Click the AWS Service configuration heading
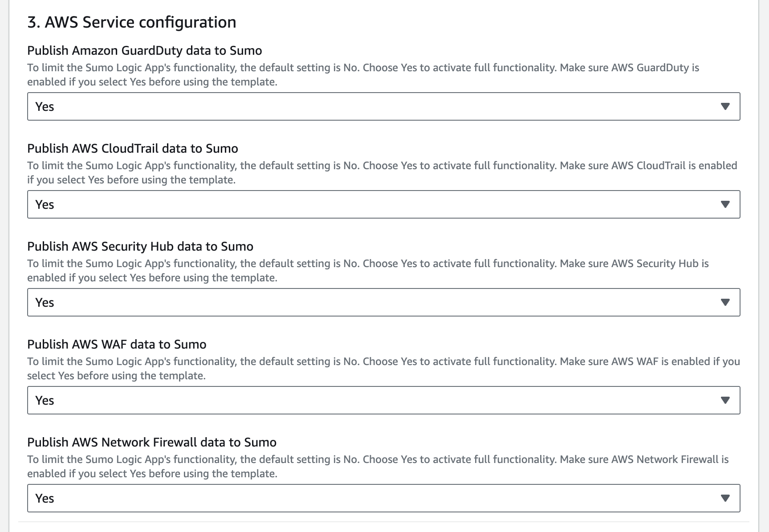Image resolution: width=769 pixels, height=532 pixels. pos(132,22)
